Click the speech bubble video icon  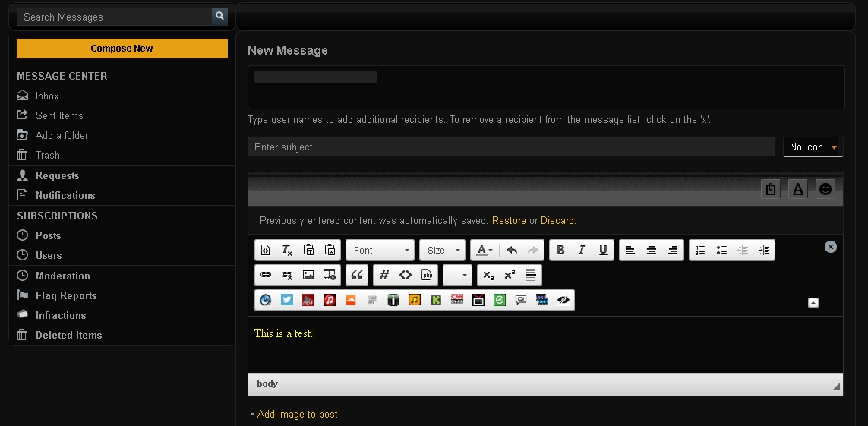tap(521, 300)
